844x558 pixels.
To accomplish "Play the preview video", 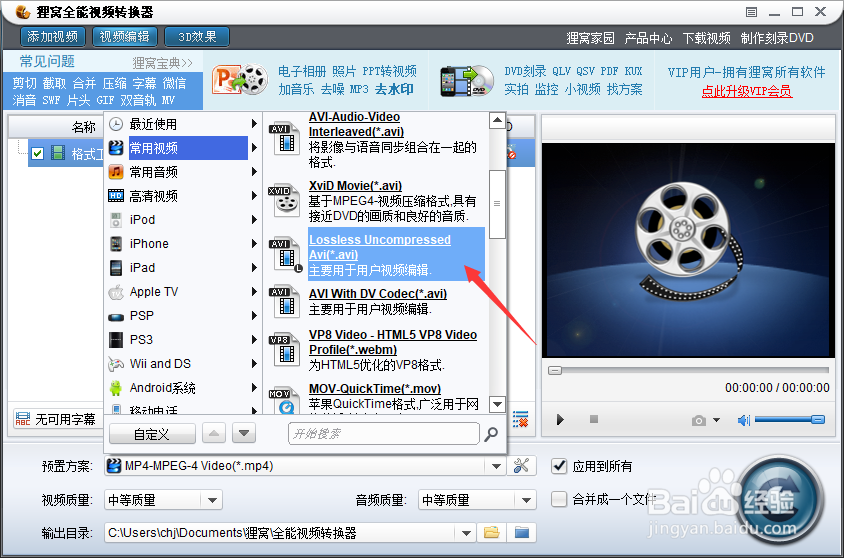I will [560, 419].
